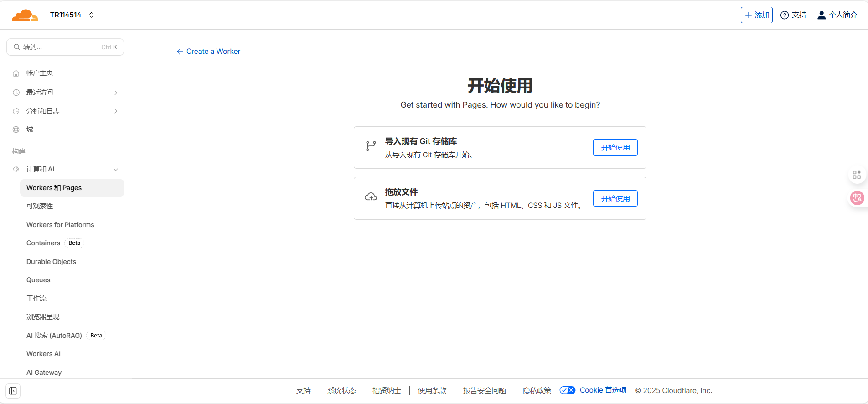Click 开始使用 for drag-and-drop files
The image size is (868, 404).
(x=615, y=198)
